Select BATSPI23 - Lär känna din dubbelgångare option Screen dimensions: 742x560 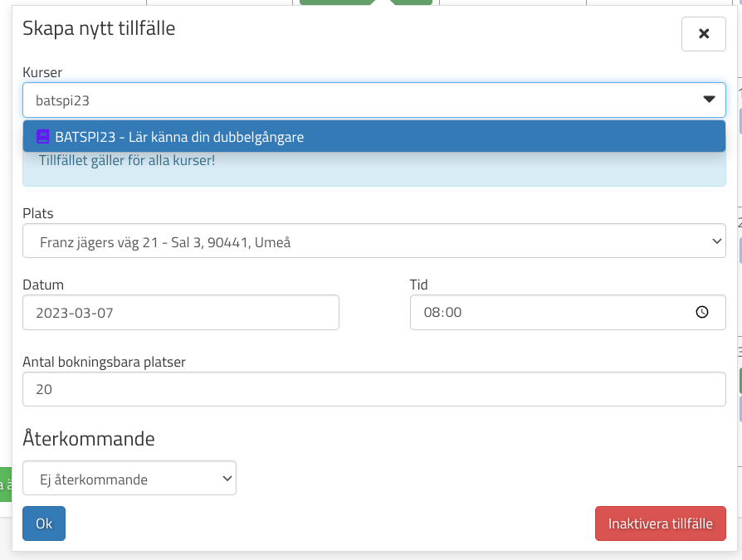[179, 137]
